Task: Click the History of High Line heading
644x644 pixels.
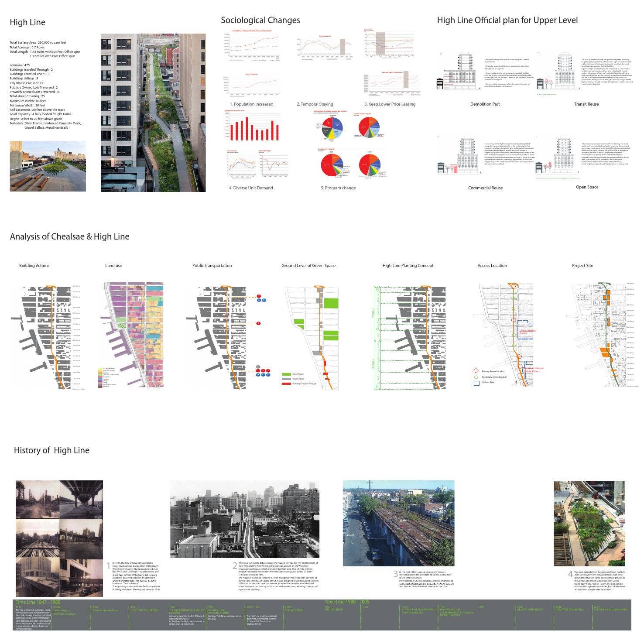Action: 51,450
